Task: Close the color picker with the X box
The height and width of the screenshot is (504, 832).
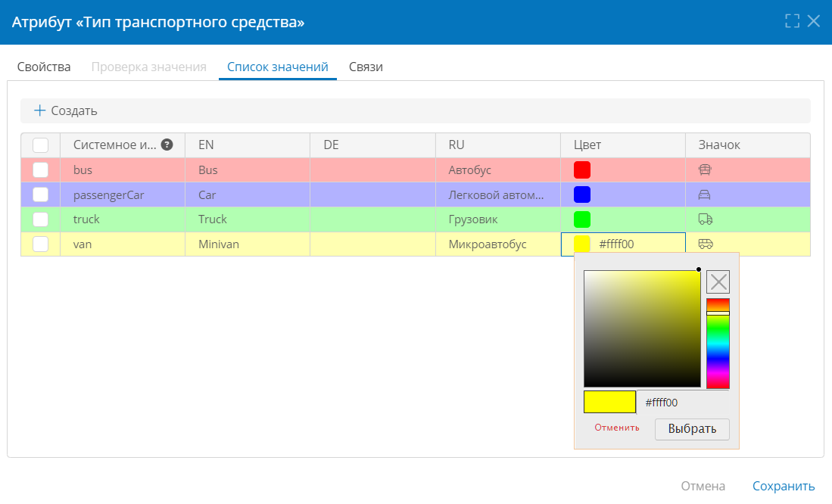Action: [x=718, y=282]
